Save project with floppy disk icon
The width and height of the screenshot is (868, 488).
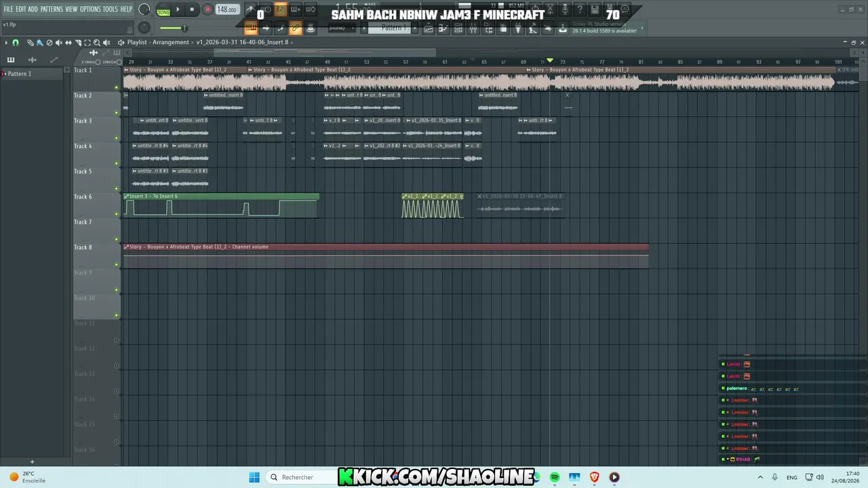point(595,9)
